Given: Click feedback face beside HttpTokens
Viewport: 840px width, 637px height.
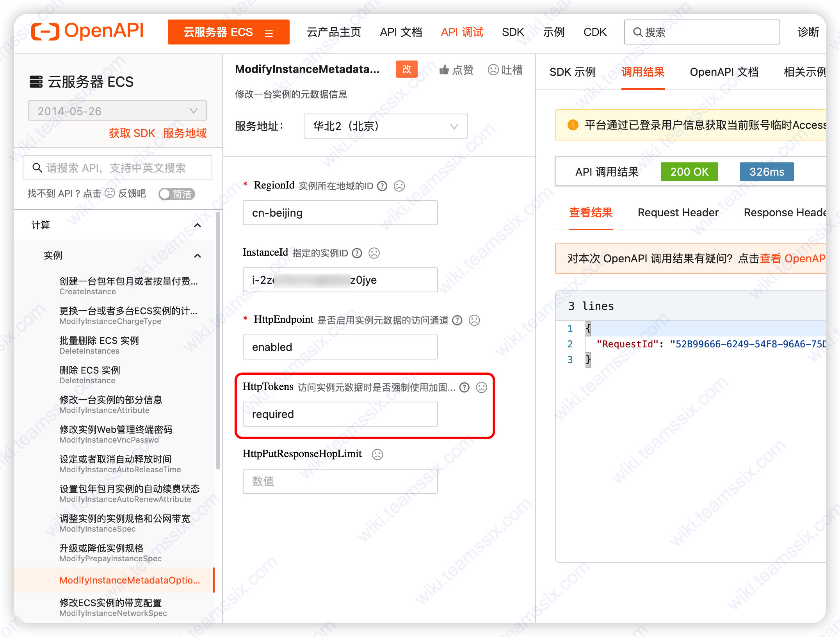Looking at the screenshot, I should point(482,388).
